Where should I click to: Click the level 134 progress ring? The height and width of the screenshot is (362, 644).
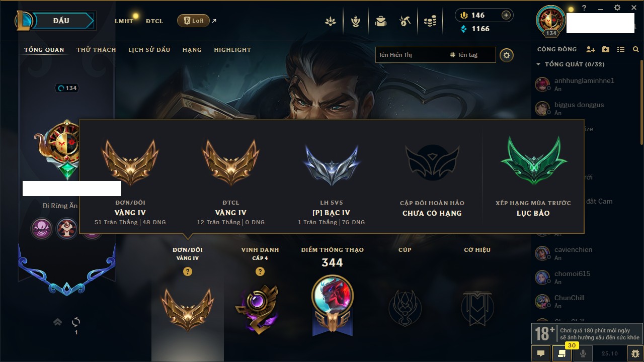(68, 88)
